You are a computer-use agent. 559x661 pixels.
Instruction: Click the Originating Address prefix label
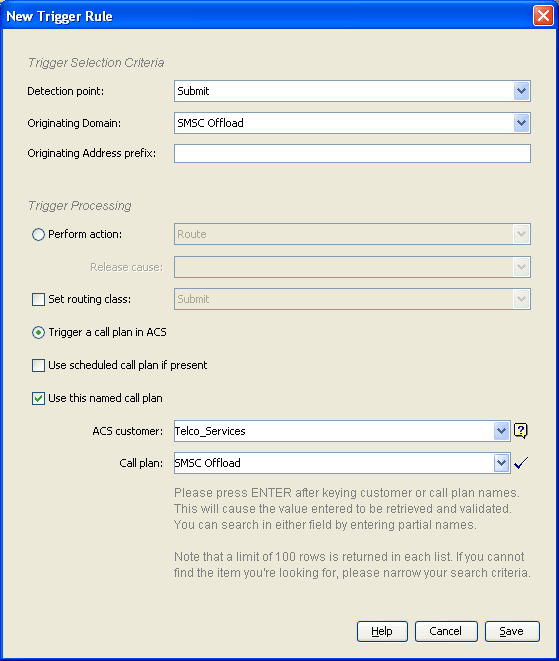[91, 153]
